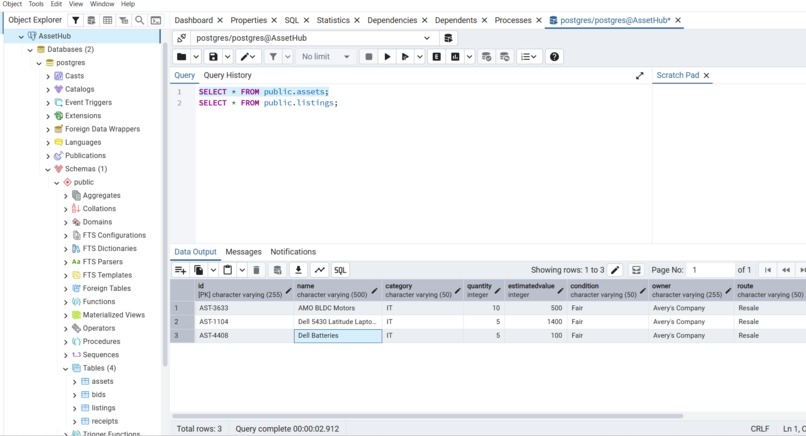Switch to the Properties tab

coord(248,20)
